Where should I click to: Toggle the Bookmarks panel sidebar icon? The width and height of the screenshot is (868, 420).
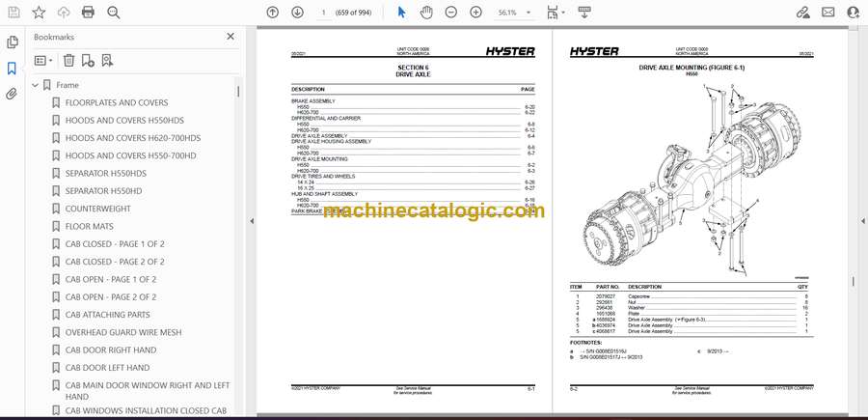pos(12,69)
